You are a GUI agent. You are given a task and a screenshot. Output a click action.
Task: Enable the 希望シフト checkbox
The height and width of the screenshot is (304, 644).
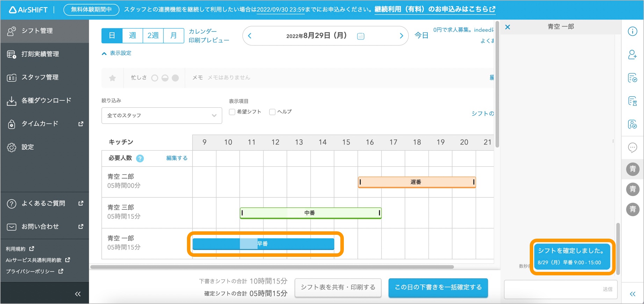point(232,112)
